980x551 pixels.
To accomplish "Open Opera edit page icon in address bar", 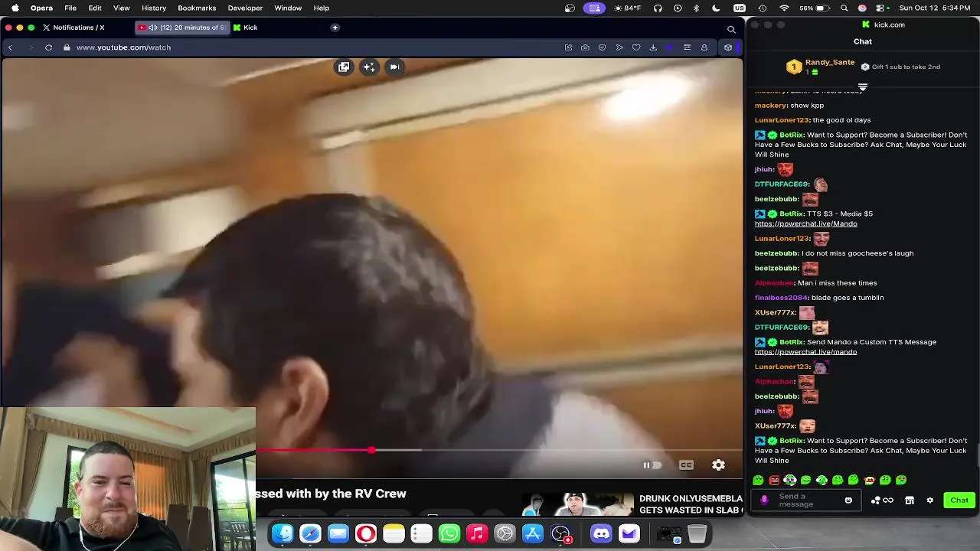I will click(568, 47).
